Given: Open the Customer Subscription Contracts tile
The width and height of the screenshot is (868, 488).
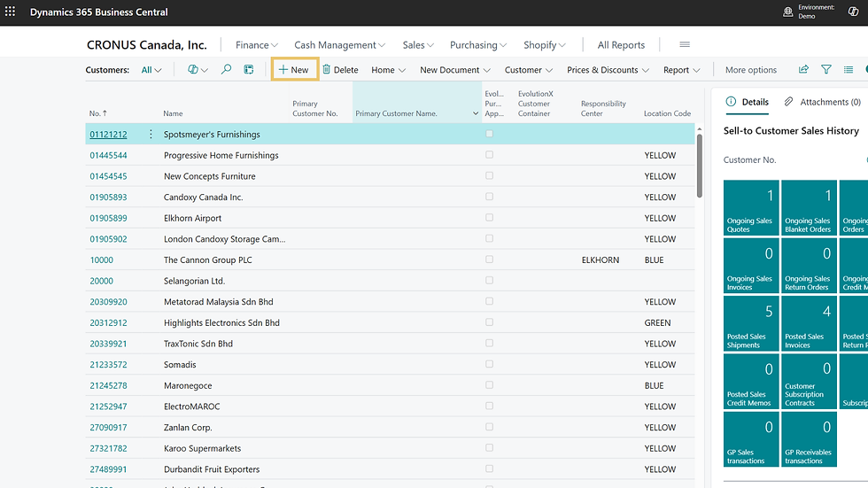Looking at the screenshot, I should click(809, 382).
